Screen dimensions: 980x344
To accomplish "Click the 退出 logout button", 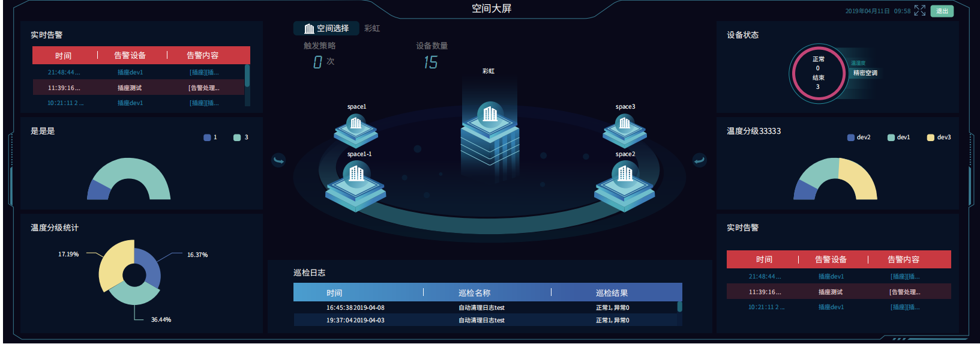I will (x=942, y=11).
